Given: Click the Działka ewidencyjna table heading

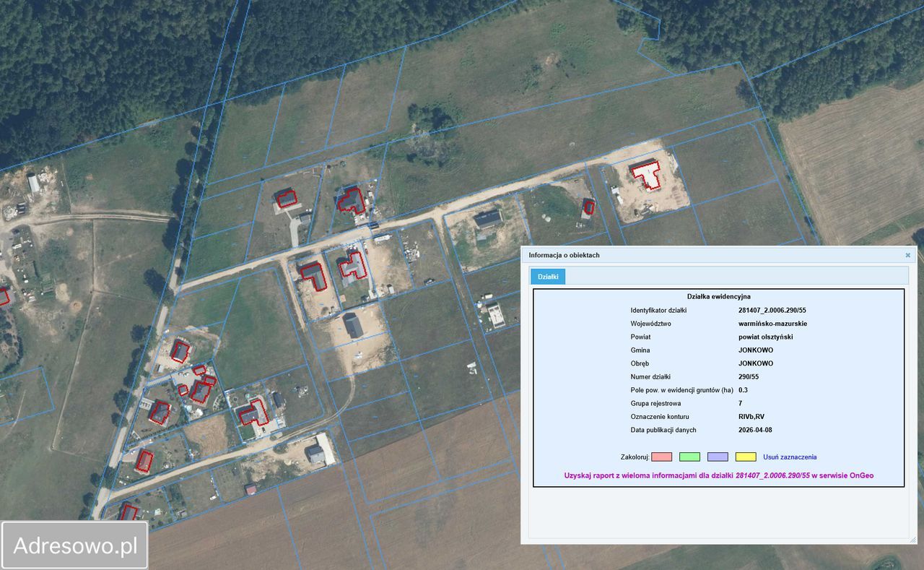Looking at the screenshot, I should point(718,296).
